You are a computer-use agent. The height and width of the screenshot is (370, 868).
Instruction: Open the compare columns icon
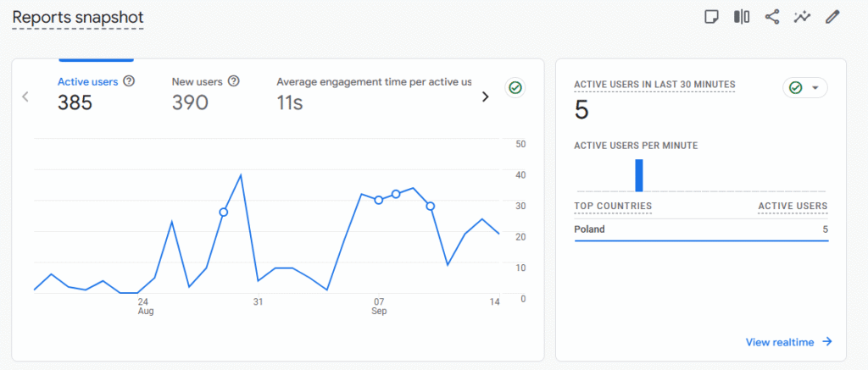click(x=742, y=17)
